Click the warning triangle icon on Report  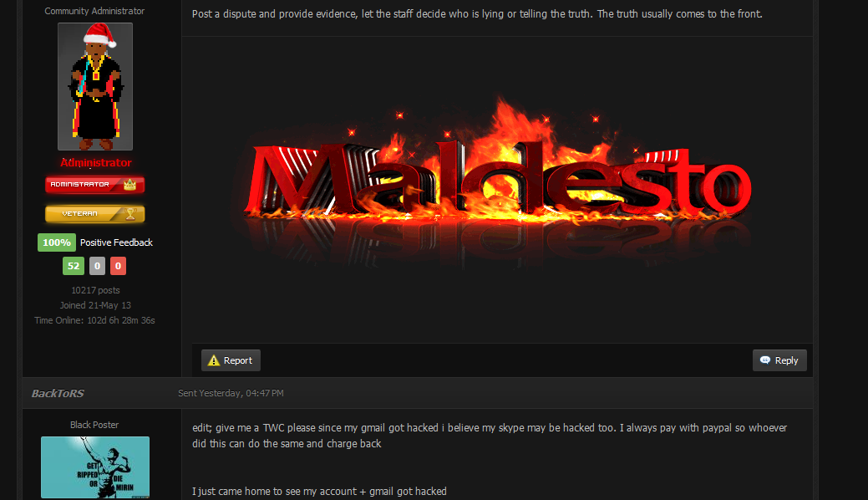pos(214,360)
